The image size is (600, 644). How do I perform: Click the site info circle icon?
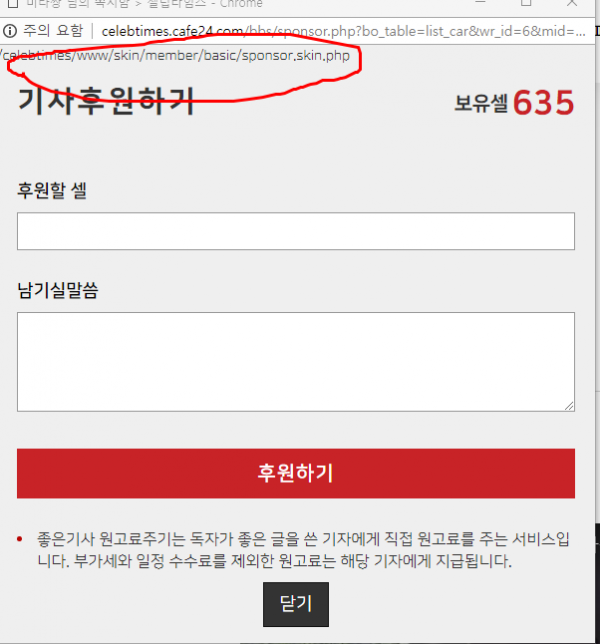point(9,31)
